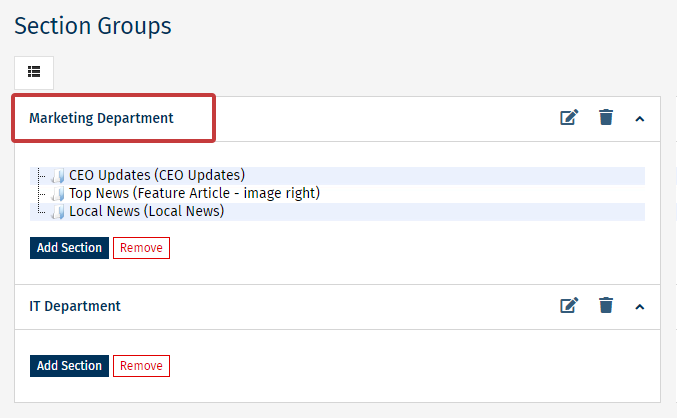Screen dimensions: 677x418
Task: Open edit for IT Department group
Action: point(569,306)
